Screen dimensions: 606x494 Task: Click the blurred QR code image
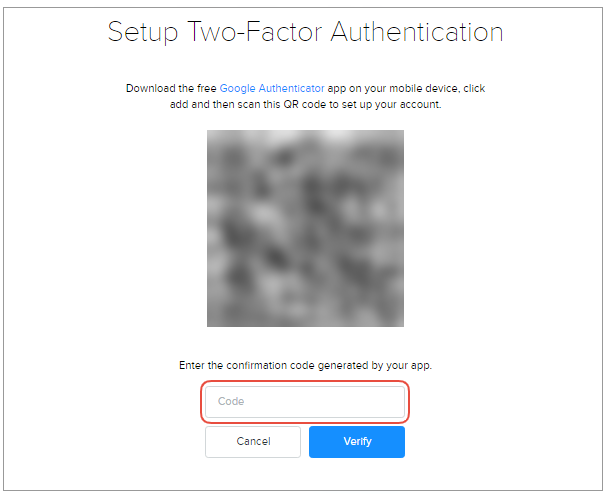pos(305,228)
